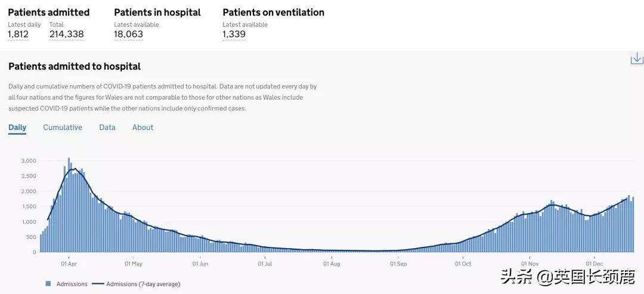View the About tab

[143, 128]
